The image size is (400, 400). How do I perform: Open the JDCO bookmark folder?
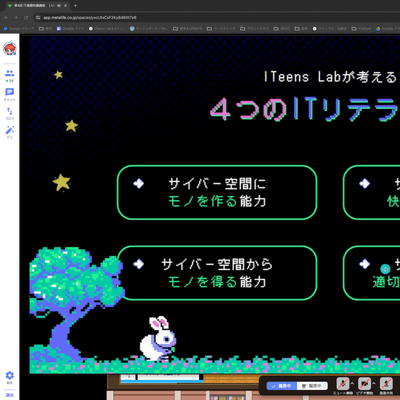(x=282, y=29)
